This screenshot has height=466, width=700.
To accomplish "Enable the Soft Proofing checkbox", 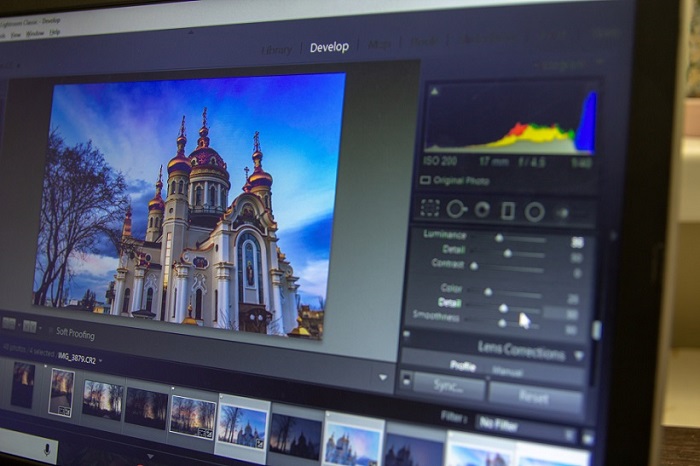I will pyautogui.click(x=50, y=330).
